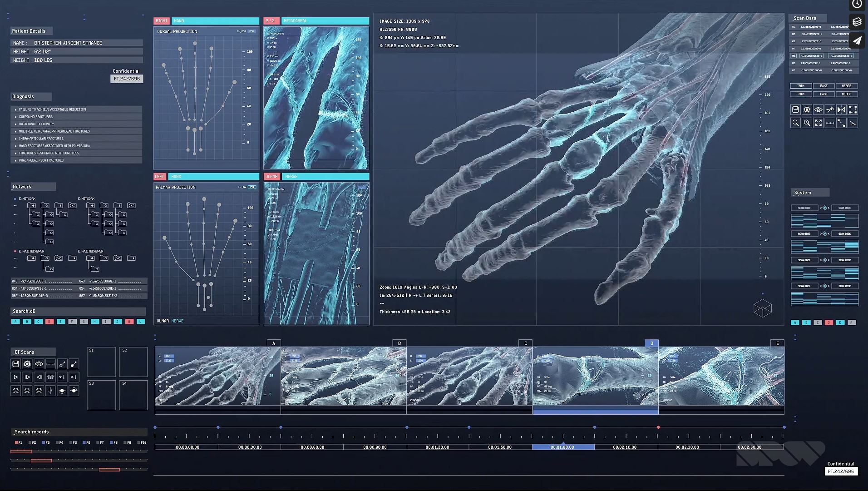Open the stacked layers icon at top right
This screenshot has width=868, height=491.
pos(857,22)
